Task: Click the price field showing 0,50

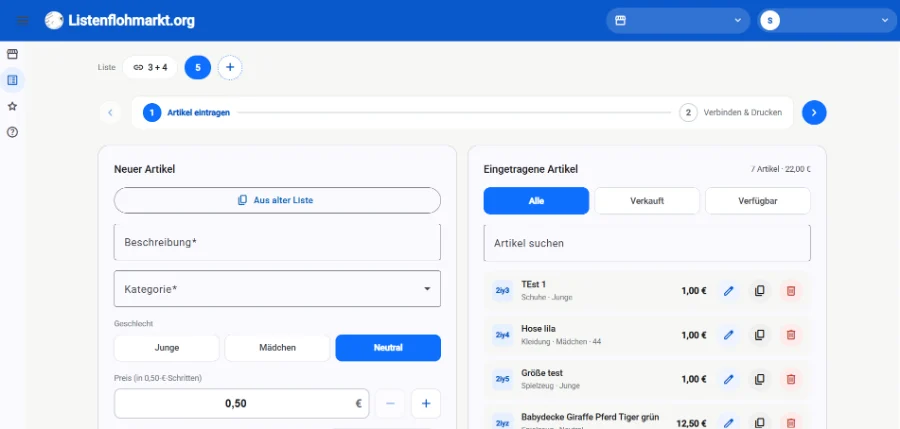Action: [241, 404]
